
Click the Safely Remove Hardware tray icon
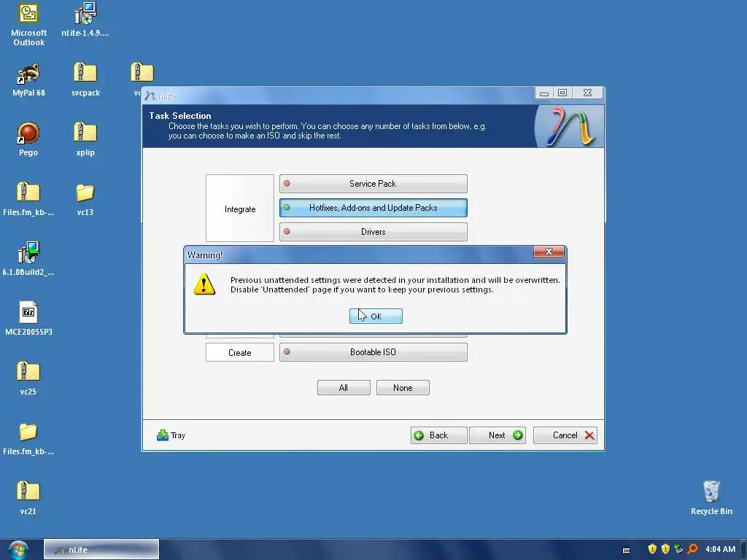[678, 549]
